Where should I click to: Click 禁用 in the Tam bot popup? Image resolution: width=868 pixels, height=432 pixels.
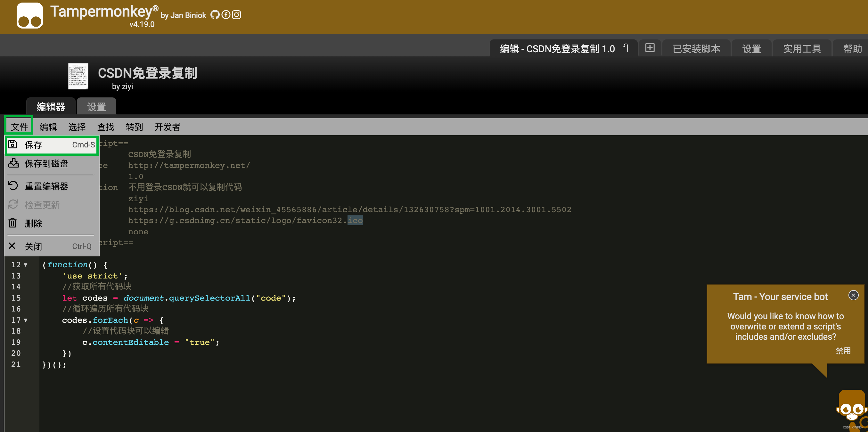click(x=843, y=351)
